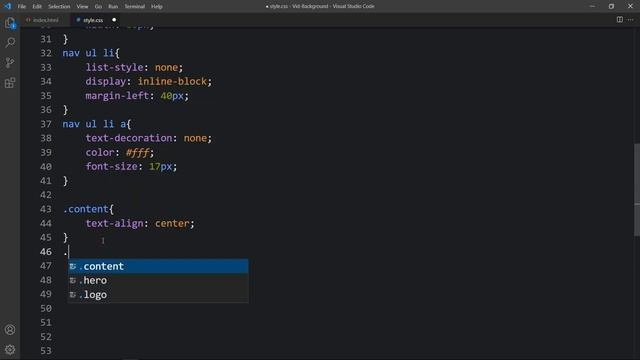640x360 pixels.
Task: Open the Selection menu
Action: click(x=59, y=7)
